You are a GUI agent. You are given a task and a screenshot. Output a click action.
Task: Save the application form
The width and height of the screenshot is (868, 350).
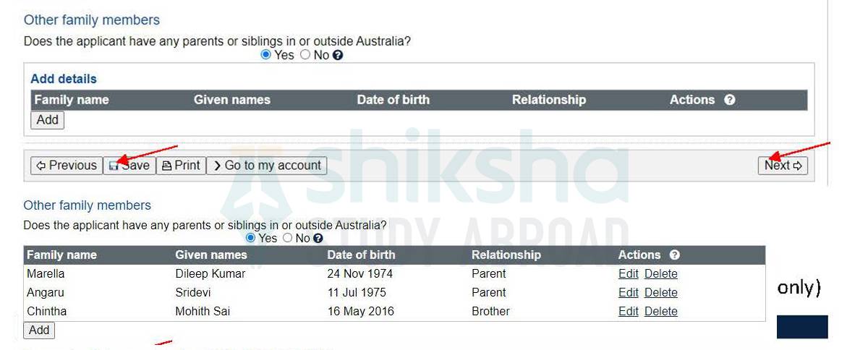pyautogui.click(x=129, y=166)
